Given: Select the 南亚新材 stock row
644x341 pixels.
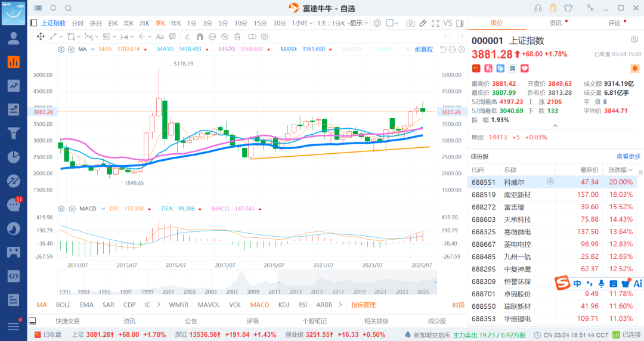Looking at the screenshot, I should (553, 194).
